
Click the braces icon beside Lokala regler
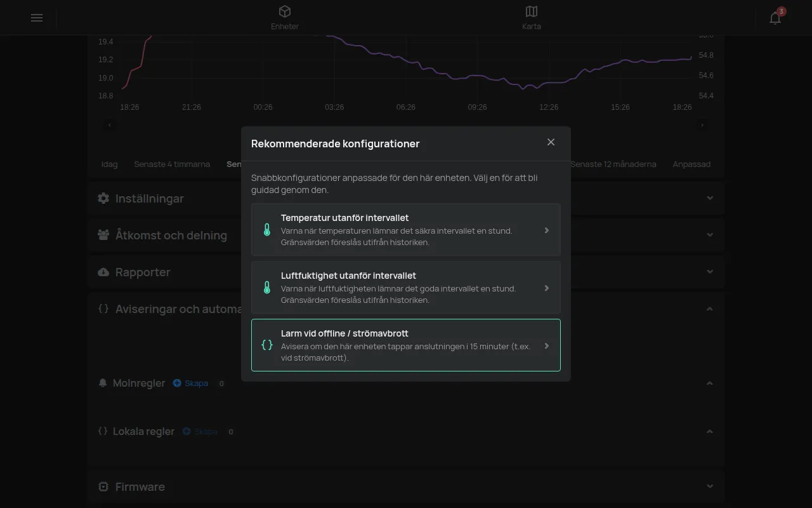pyautogui.click(x=103, y=431)
